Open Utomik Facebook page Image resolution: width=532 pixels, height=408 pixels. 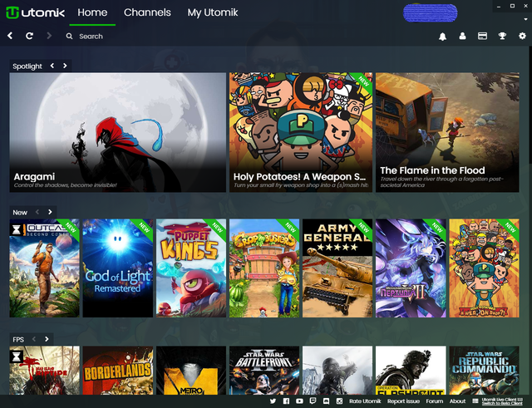[x=286, y=401]
